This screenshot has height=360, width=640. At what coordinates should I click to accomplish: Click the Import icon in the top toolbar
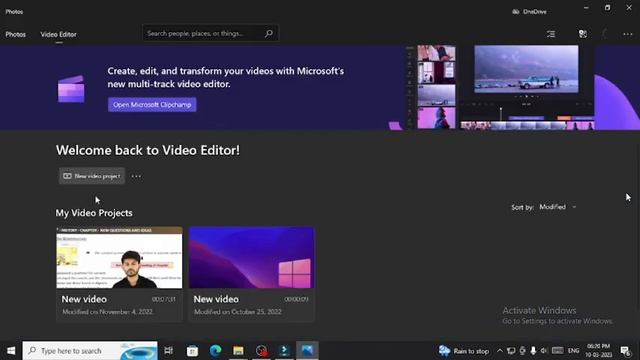click(583, 34)
